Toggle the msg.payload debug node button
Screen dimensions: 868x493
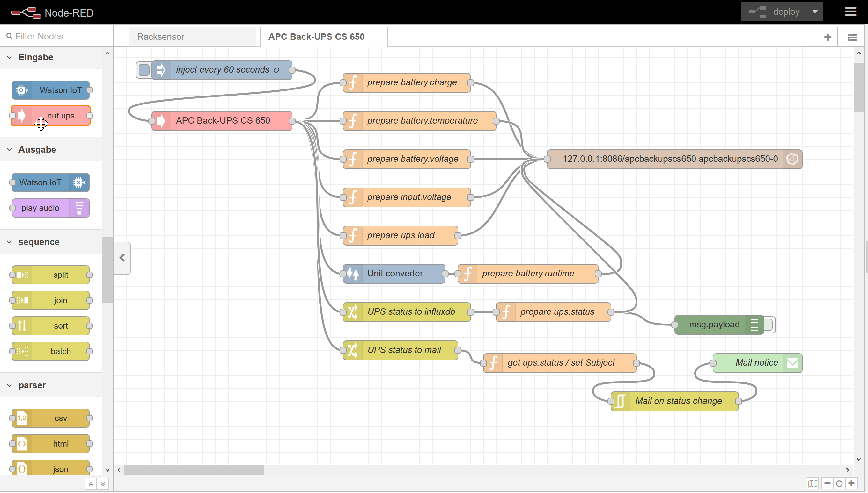click(769, 325)
